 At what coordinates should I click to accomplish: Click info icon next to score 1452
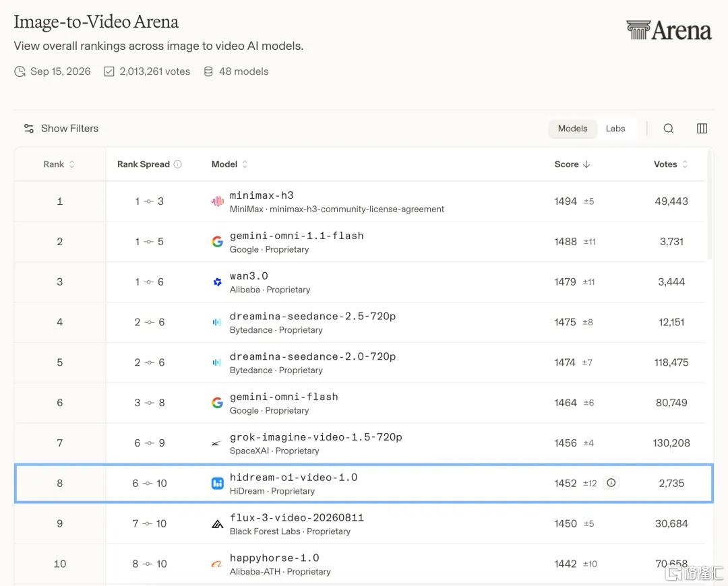tap(611, 483)
